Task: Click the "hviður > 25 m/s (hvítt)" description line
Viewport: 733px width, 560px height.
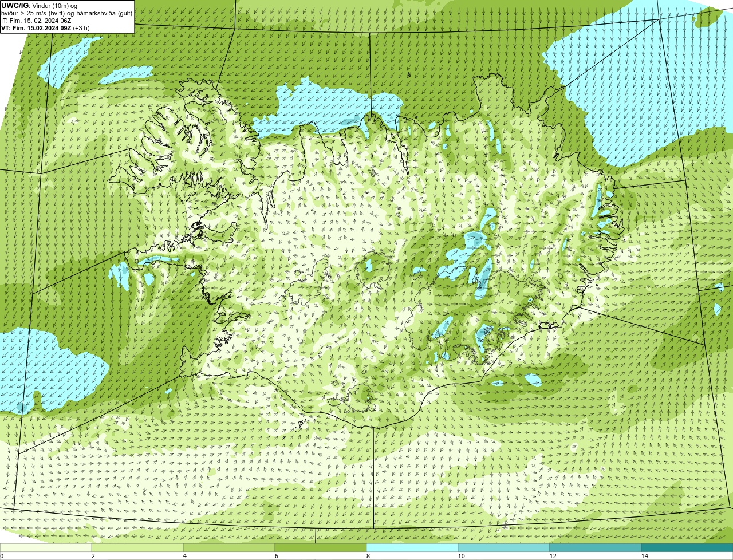Action: [67, 13]
